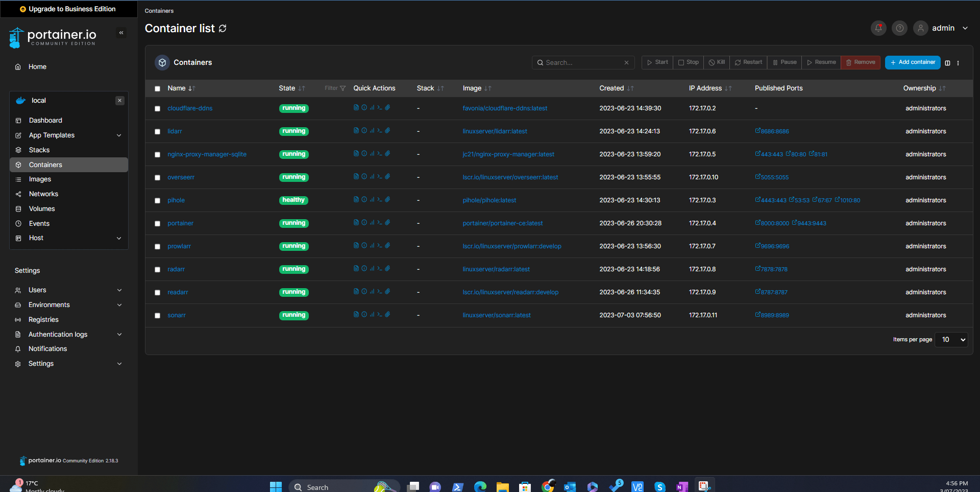Check the portainer row checkbox

click(157, 223)
